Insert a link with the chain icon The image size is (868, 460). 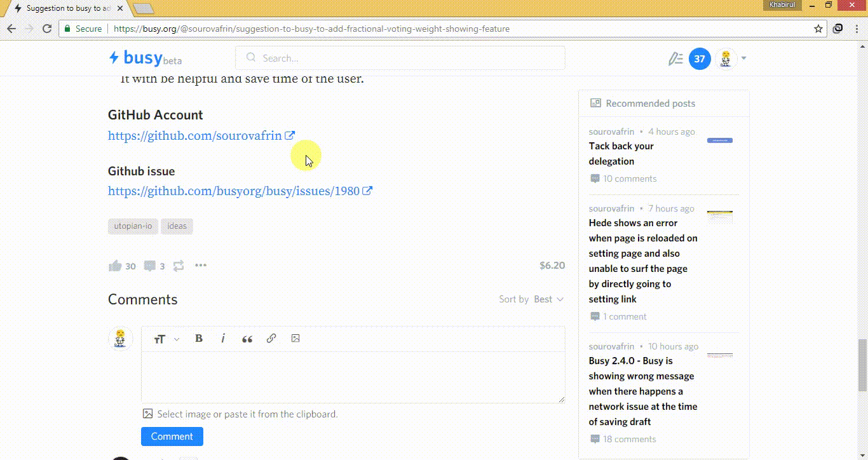pos(271,339)
